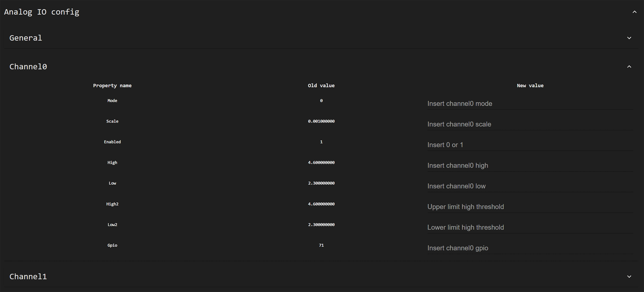
Task: Click the Low row old value 2.300000000
Action: click(x=321, y=183)
